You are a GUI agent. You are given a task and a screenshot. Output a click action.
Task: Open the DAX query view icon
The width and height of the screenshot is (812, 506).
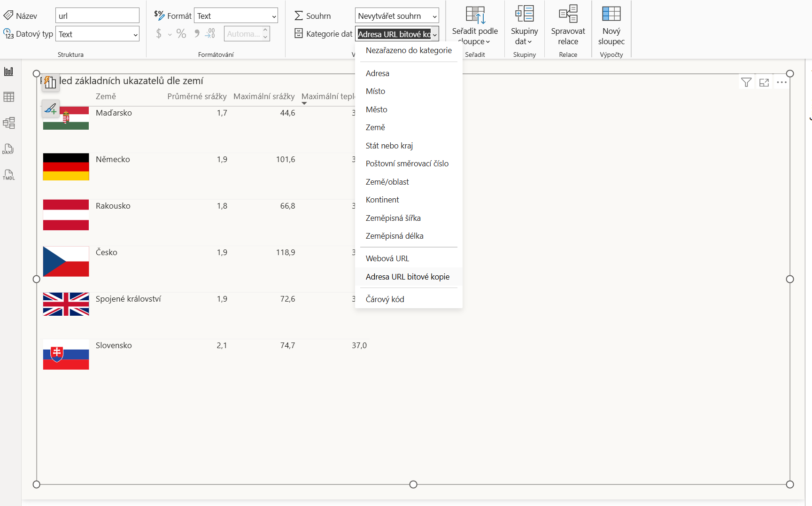tap(8, 149)
